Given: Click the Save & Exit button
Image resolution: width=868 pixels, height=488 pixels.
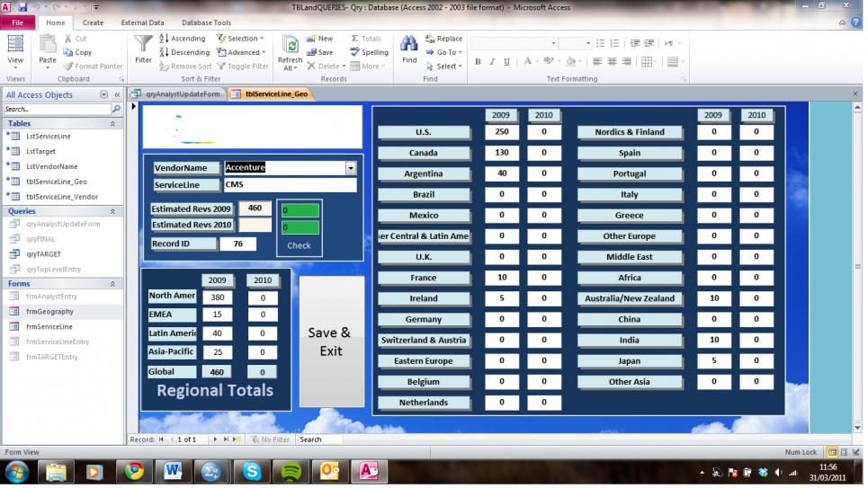Looking at the screenshot, I should (331, 342).
